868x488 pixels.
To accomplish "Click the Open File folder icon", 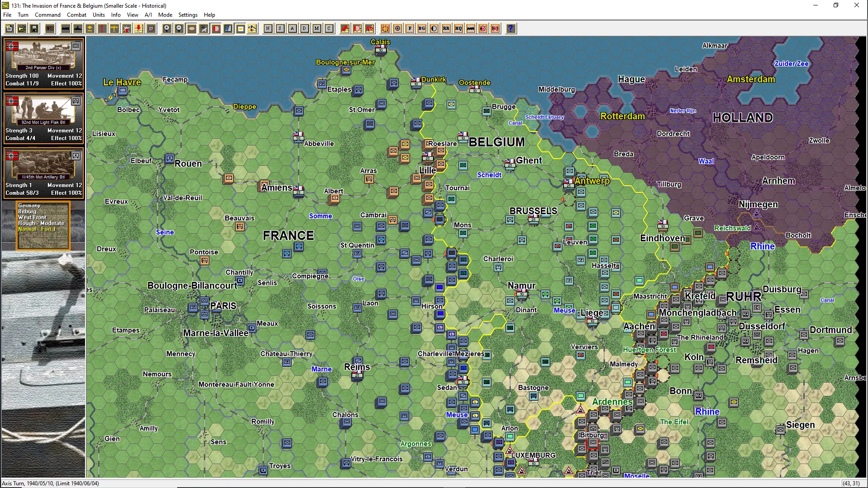I will 22,28.
